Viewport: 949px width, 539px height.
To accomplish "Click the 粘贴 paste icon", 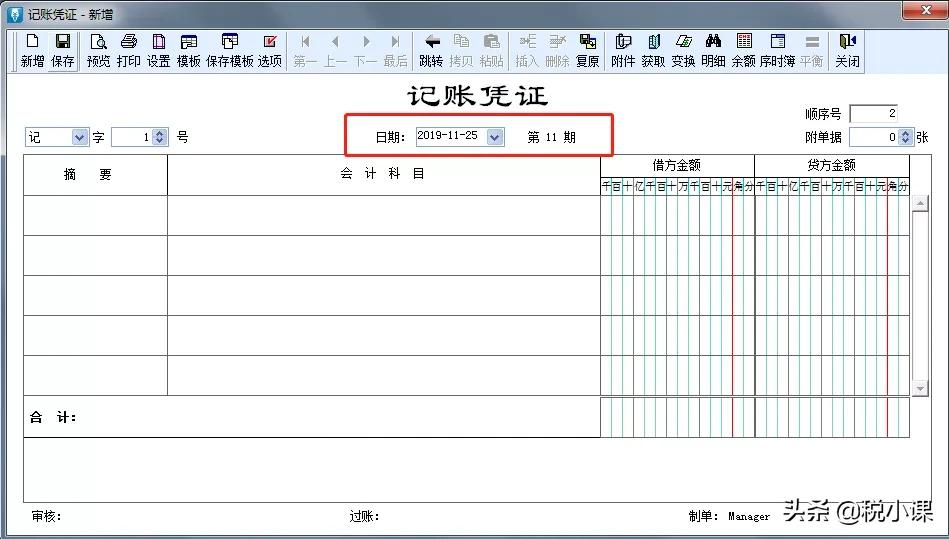I will click(x=491, y=51).
